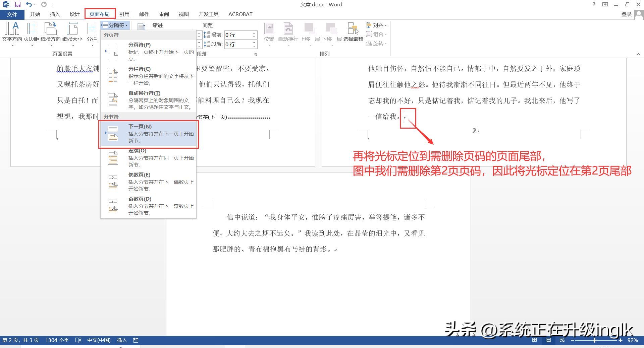Viewport: 644px width, 348px height.
Task: Open the ACROBAT tab
Action: point(240,14)
